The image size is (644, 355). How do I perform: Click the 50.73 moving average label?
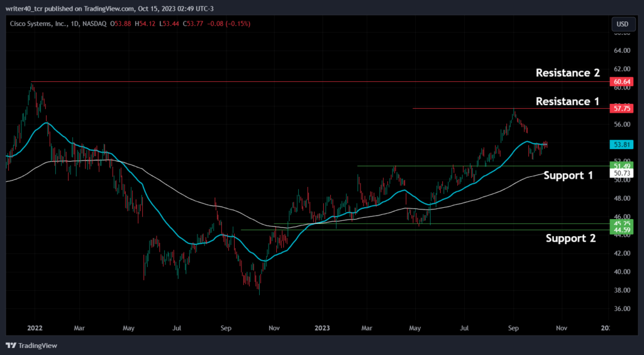click(x=621, y=173)
